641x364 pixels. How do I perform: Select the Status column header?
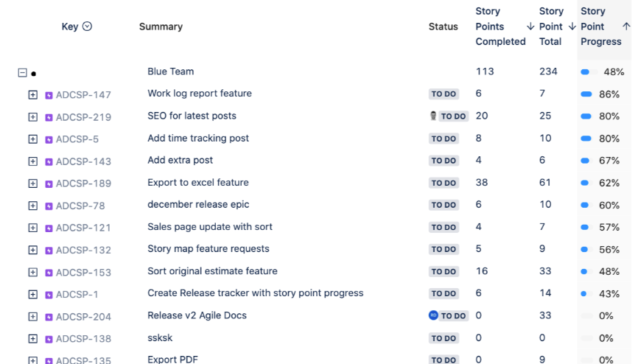coord(443,27)
